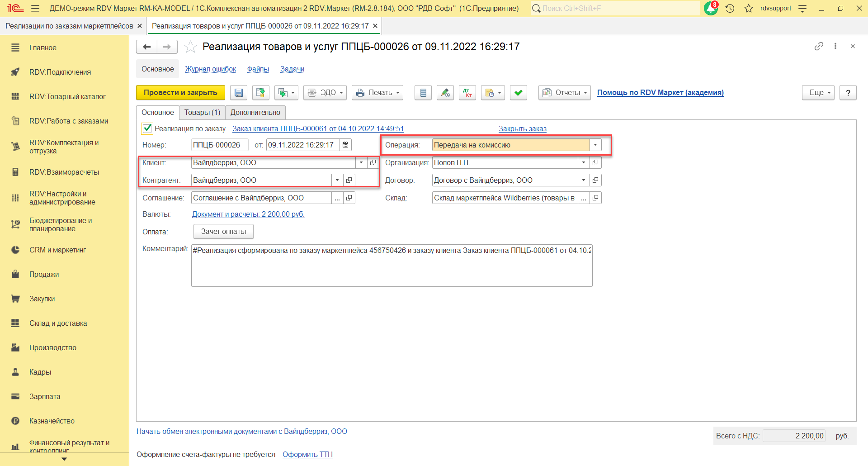Open the Дополнительно tab
This screenshot has height=466, width=868.
click(255, 112)
